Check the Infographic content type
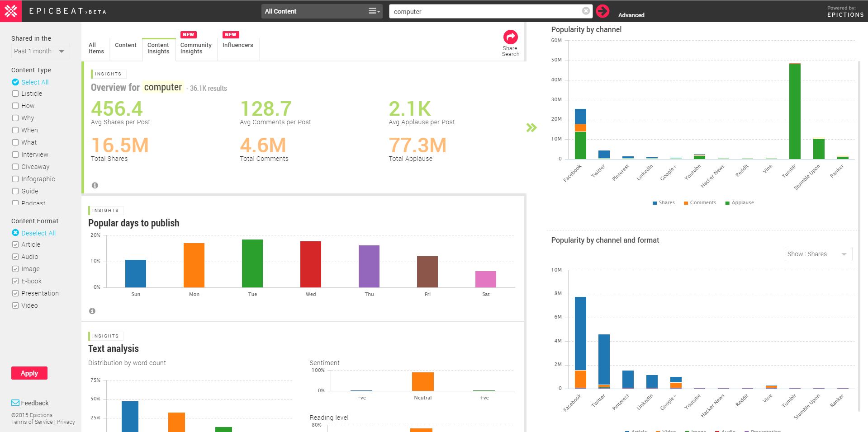This screenshot has height=432, width=868. [15, 179]
